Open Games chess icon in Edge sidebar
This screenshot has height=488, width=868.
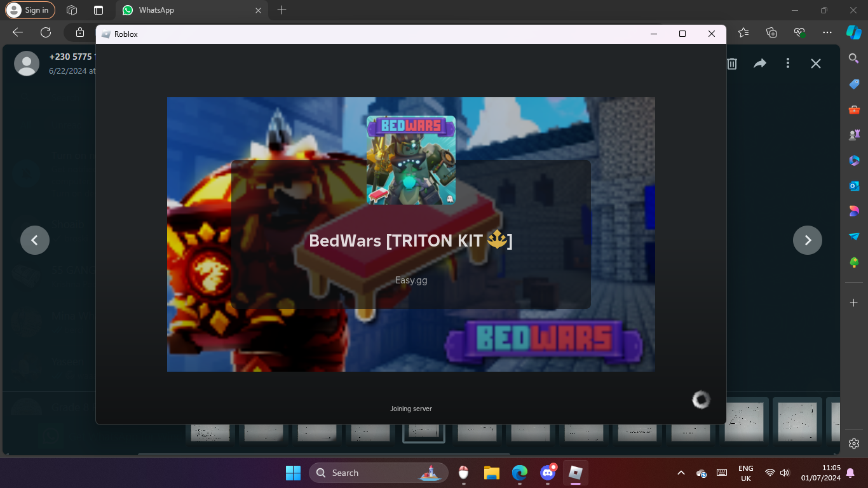(x=854, y=135)
